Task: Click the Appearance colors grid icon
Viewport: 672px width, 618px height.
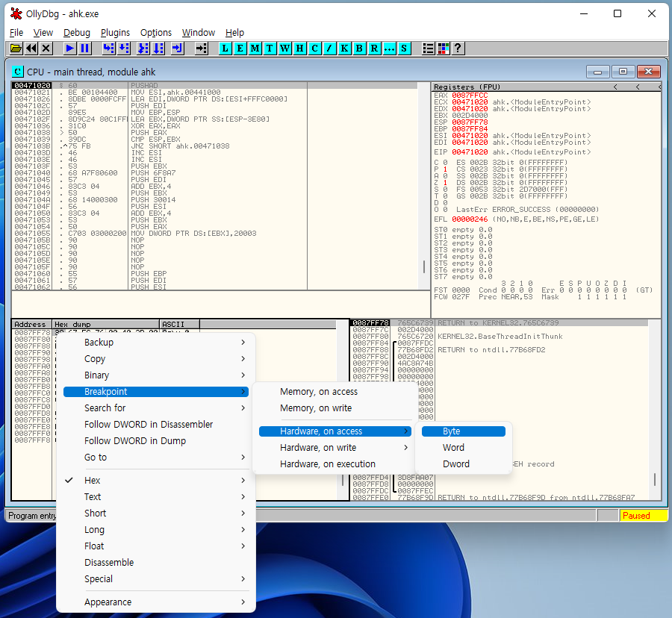Action: pos(443,49)
